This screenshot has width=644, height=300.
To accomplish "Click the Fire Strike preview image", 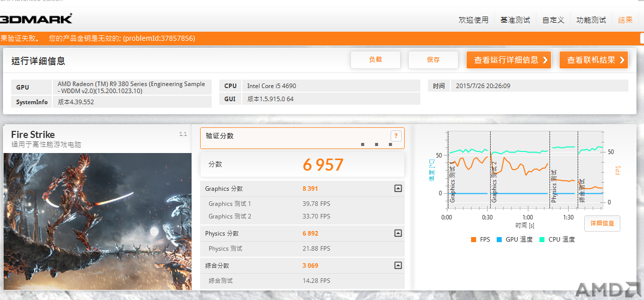I will (98, 221).
